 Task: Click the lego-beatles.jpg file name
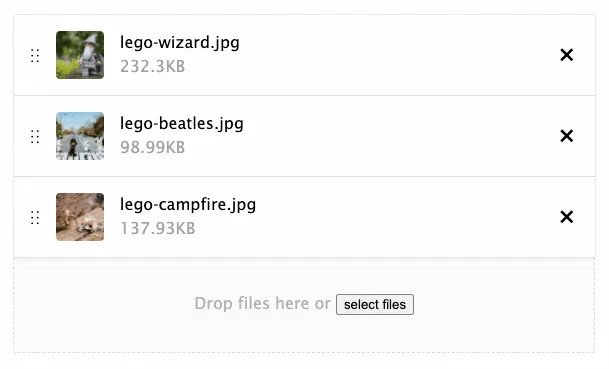click(182, 124)
